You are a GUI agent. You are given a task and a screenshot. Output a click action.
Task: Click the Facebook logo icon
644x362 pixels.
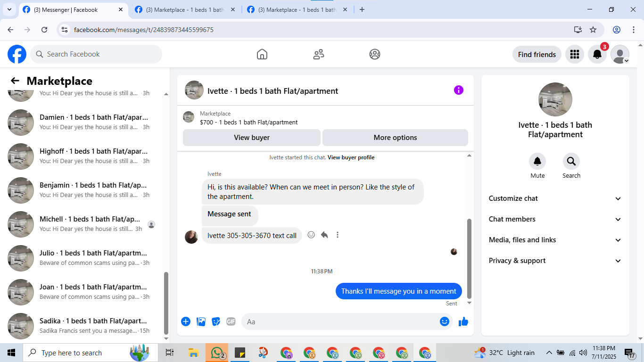[x=17, y=54]
